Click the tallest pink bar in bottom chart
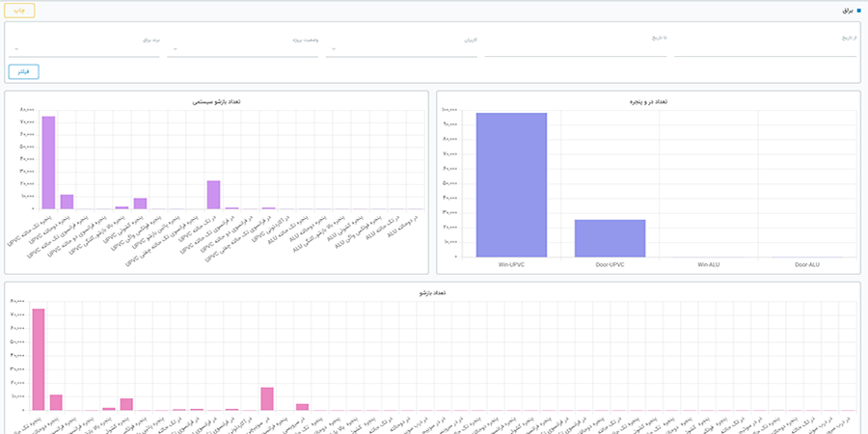The width and height of the screenshot is (868, 434). (39, 359)
